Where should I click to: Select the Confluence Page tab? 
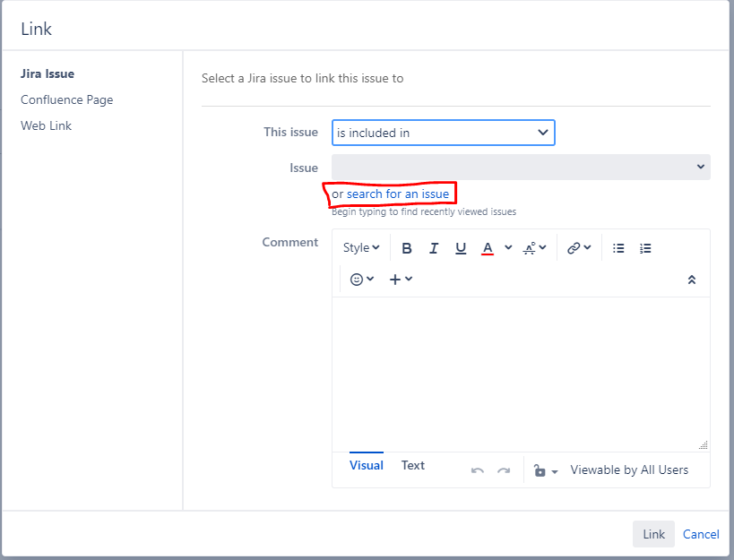[67, 99]
